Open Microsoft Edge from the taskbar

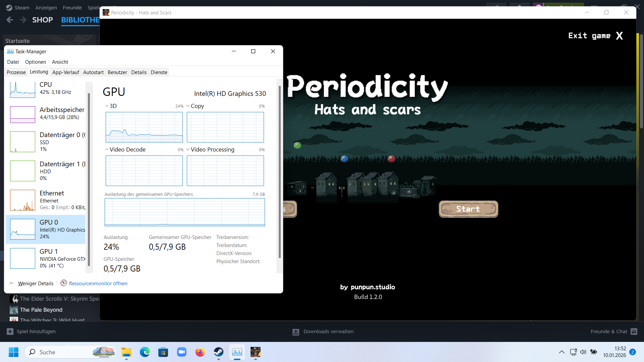click(145, 352)
